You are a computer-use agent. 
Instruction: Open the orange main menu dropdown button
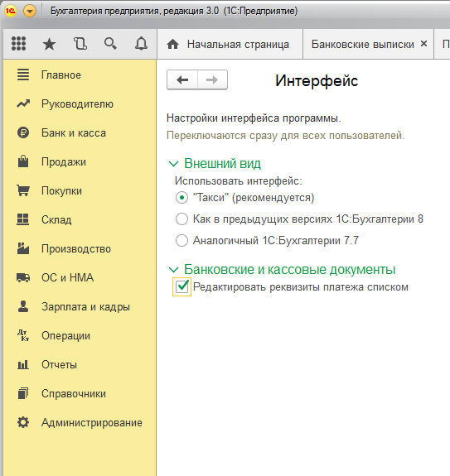tap(30, 12)
